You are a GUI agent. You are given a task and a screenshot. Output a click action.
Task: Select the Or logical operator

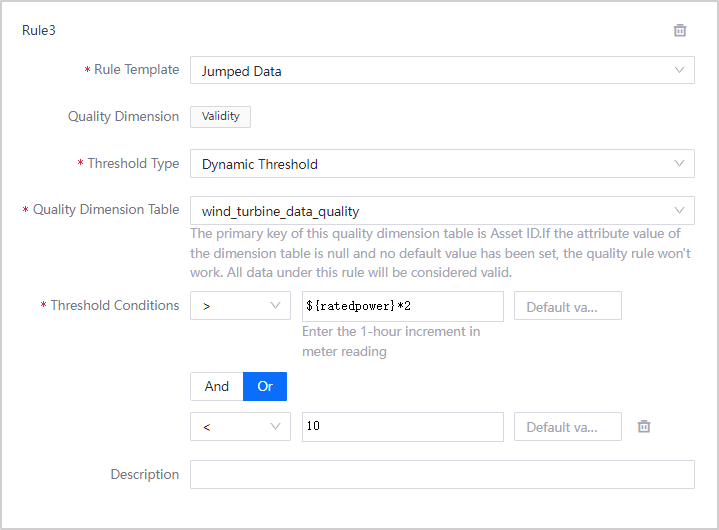265,386
